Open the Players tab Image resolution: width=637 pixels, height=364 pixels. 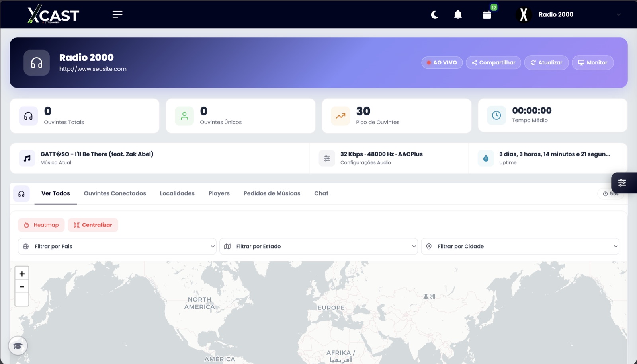(x=219, y=193)
